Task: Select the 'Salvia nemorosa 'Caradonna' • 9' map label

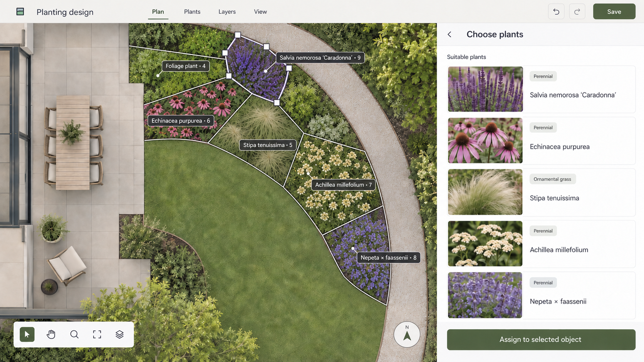Action: point(320,58)
